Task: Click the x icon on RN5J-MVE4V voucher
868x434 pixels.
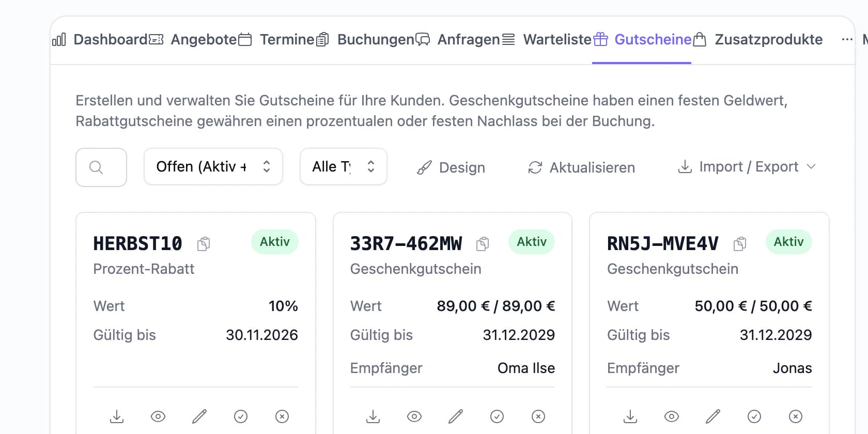Action: tap(796, 416)
